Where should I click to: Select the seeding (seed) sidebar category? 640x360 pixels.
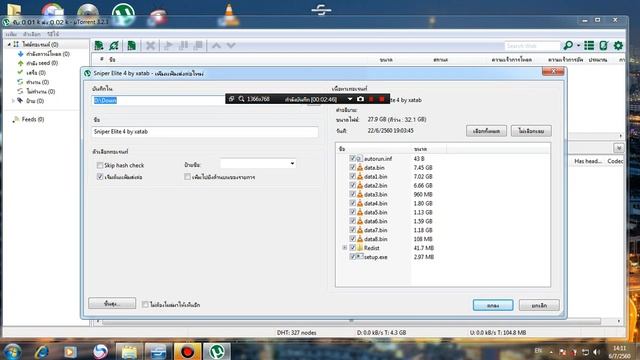(42, 63)
